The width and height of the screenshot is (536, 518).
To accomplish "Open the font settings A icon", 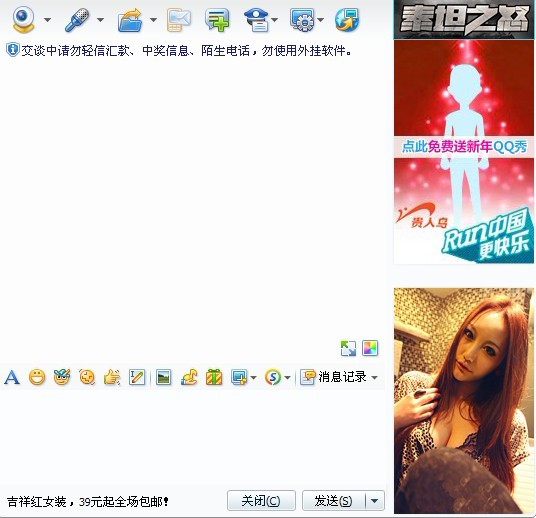I will 12,377.
